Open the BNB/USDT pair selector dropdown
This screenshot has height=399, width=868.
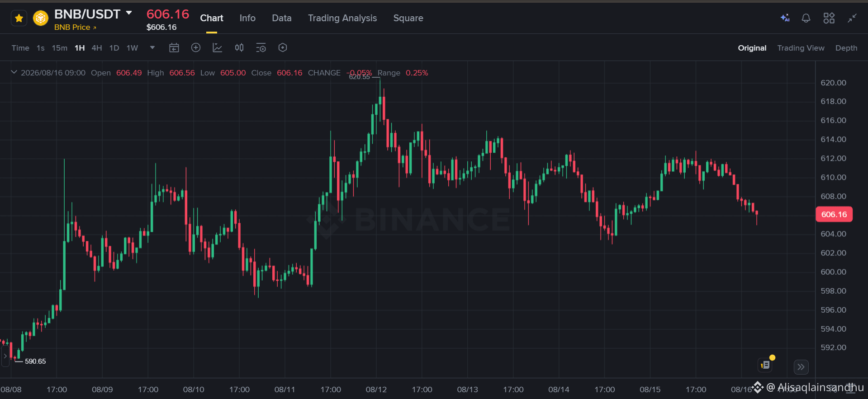[x=129, y=13]
